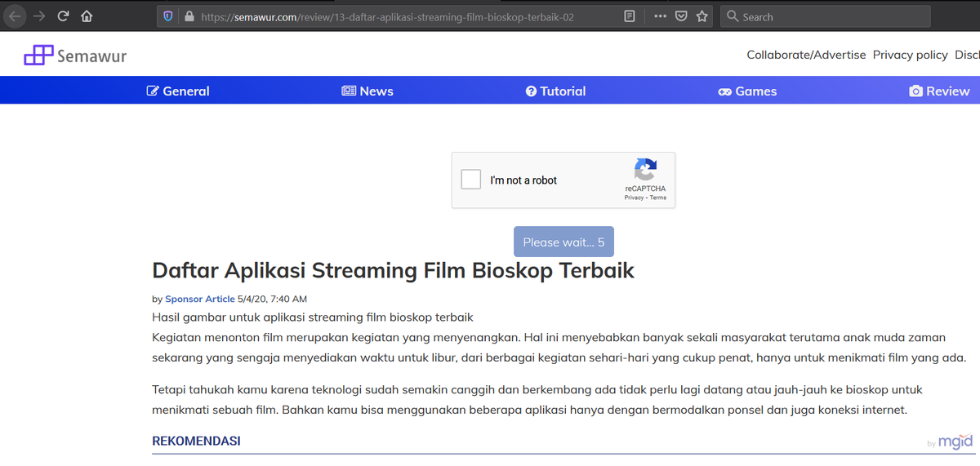This screenshot has height=466, width=980.
Task: Click the newspaper icon beside News
Action: (349, 91)
